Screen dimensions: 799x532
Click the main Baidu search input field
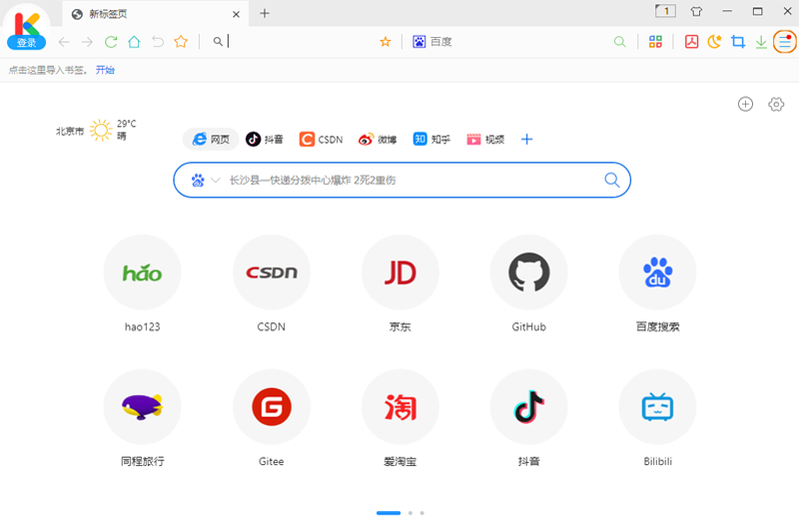pos(409,181)
